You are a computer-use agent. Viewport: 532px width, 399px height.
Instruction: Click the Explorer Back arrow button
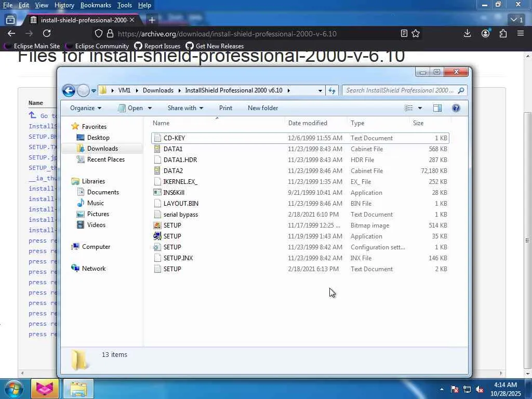pos(69,90)
